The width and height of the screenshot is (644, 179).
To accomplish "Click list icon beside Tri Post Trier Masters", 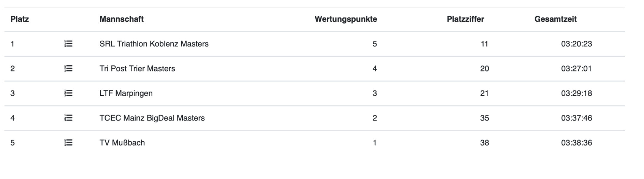I will 68,69.
